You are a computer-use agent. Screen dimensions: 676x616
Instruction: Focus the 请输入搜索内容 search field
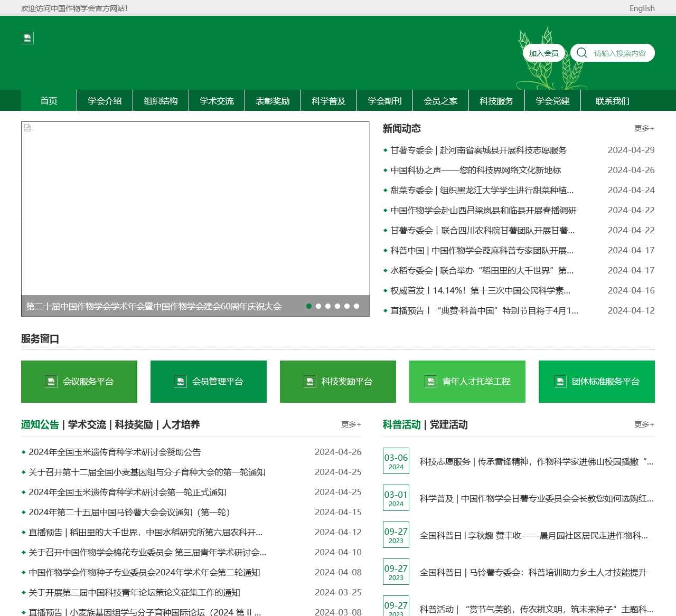click(x=620, y=53)
